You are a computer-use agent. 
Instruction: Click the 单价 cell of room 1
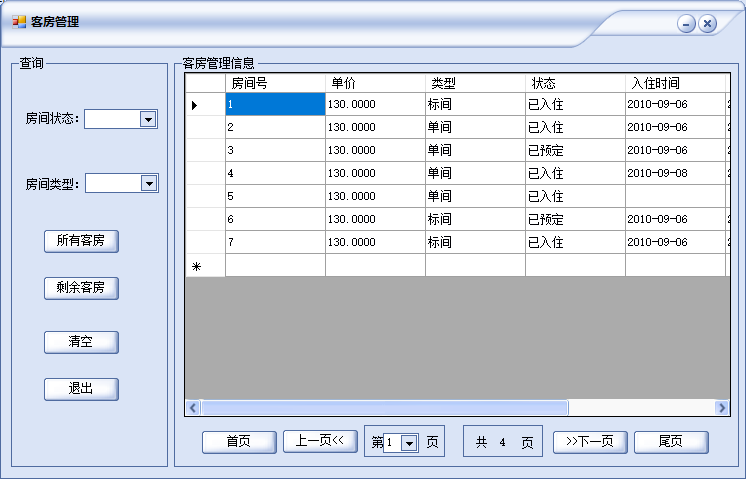(375, 104)
